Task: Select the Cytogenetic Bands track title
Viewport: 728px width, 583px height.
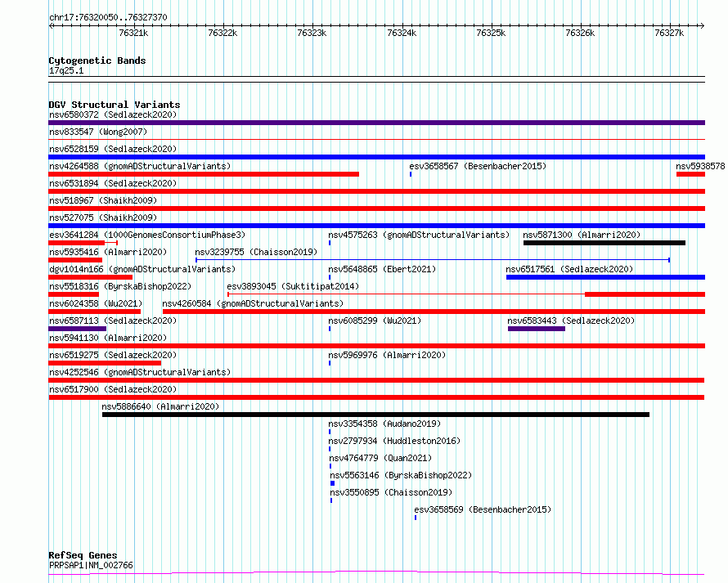Action: (97, 61)
